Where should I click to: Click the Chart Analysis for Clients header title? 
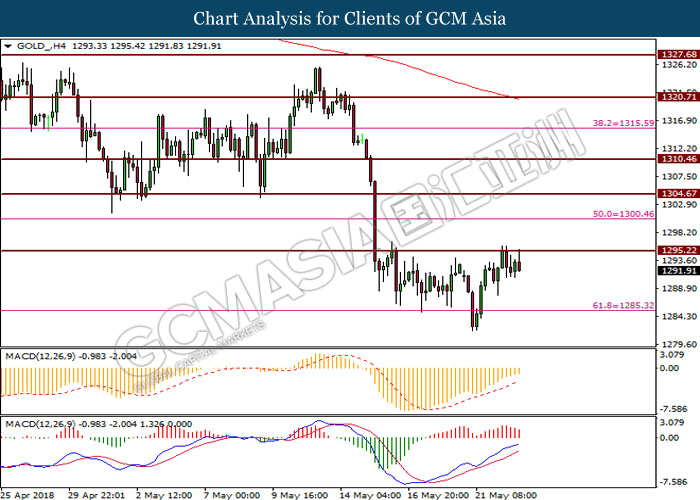[x=350, y=18]
